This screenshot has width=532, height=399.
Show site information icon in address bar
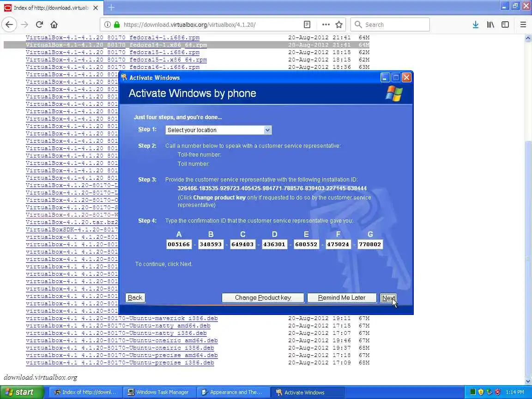pyautogui.click(x=108, y=24)
